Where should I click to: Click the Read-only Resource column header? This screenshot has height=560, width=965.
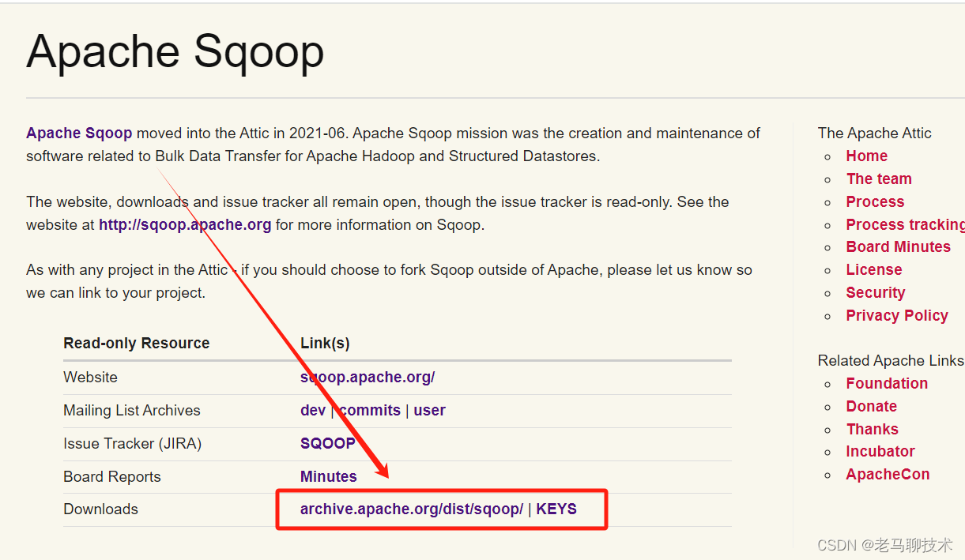pyautogui.click(x=137, y=343)
